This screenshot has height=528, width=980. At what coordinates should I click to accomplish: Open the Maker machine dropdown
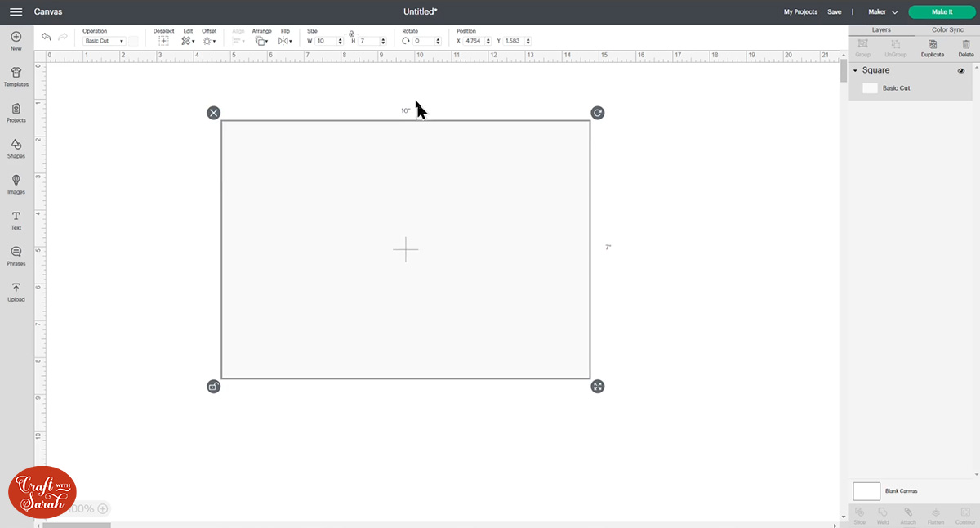(x=884, y=11)
